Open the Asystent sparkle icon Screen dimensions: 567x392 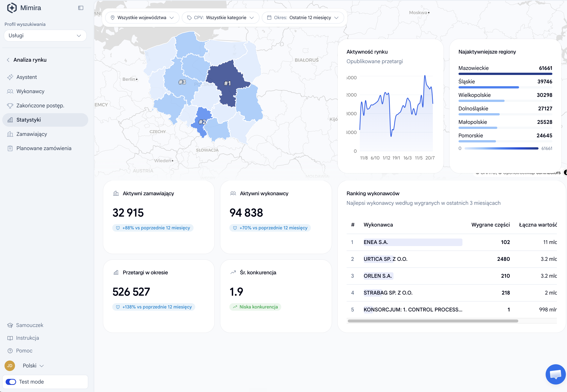point(10,77)
